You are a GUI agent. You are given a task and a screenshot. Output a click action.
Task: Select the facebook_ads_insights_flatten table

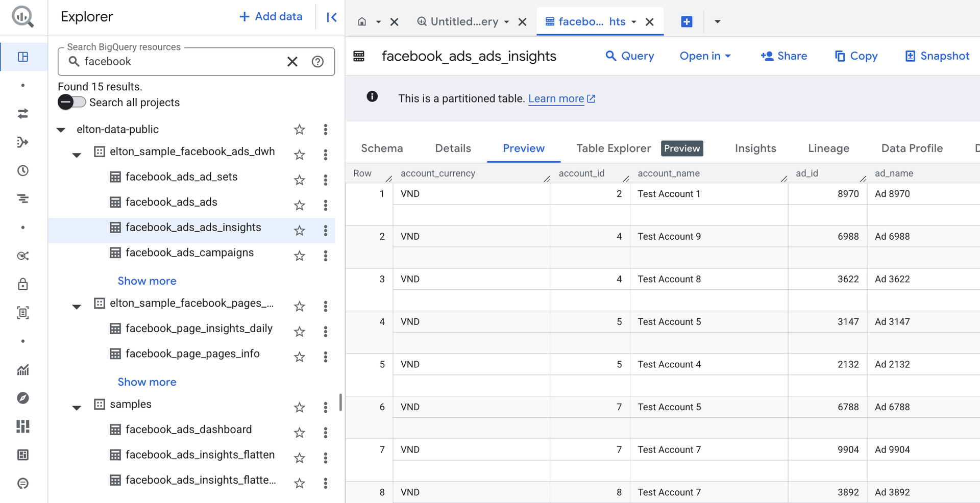[x=200, y=455]
